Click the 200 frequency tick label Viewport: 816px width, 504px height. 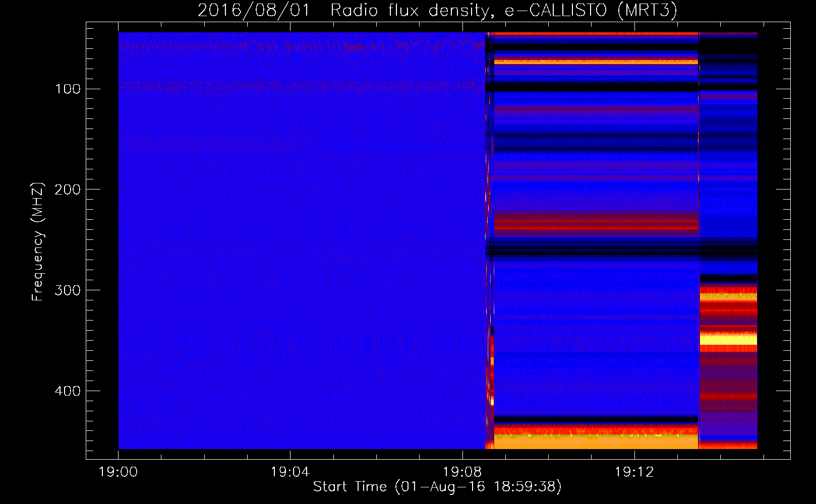68,190
